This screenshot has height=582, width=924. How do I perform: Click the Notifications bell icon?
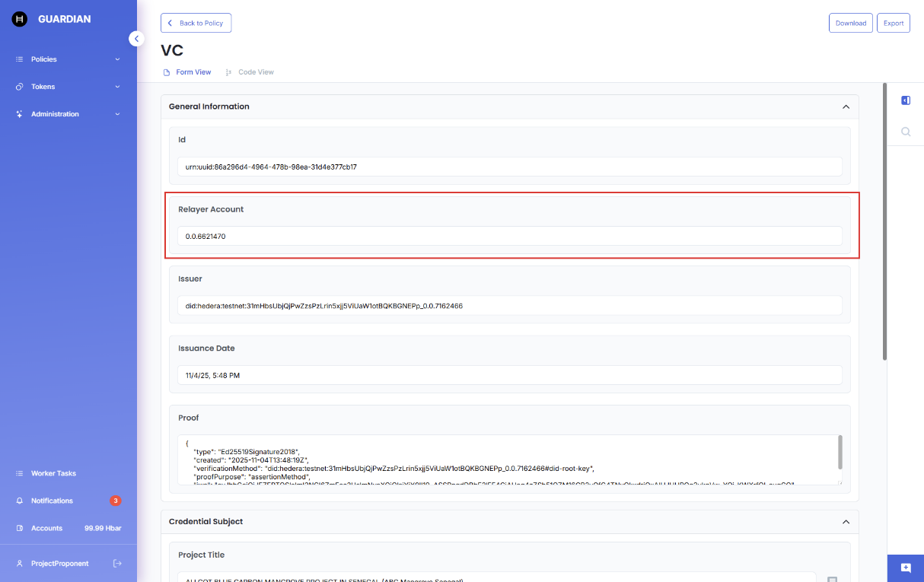[x=20, y=501]
